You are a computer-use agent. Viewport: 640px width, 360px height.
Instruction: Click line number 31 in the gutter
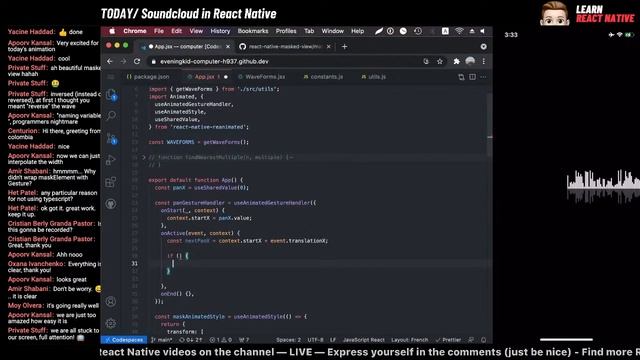pos(134,264)
